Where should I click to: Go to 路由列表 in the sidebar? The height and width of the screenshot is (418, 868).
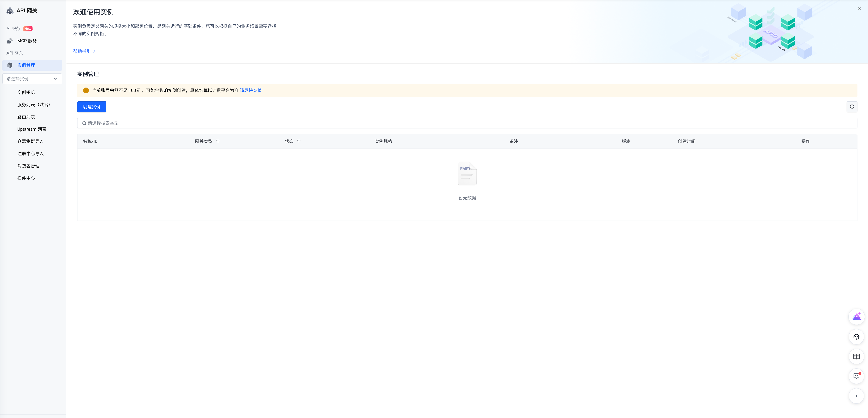pos(26,117)
